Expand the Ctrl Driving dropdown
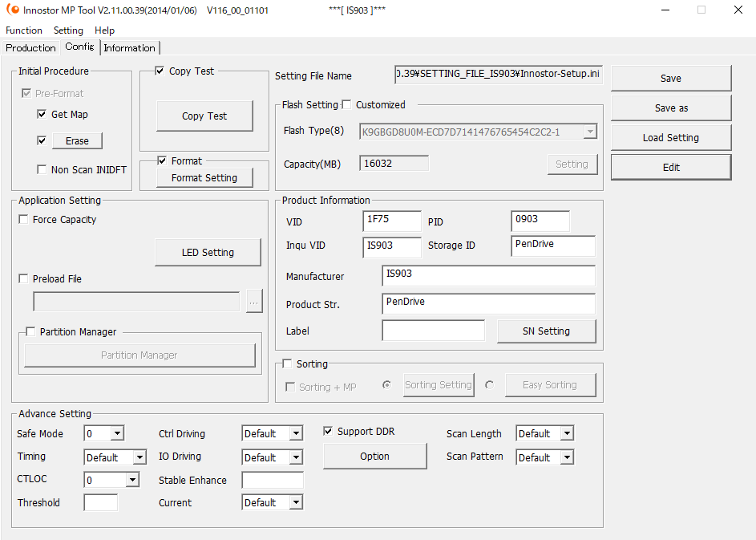Screen dimensions: 756x540 (297, 433)
